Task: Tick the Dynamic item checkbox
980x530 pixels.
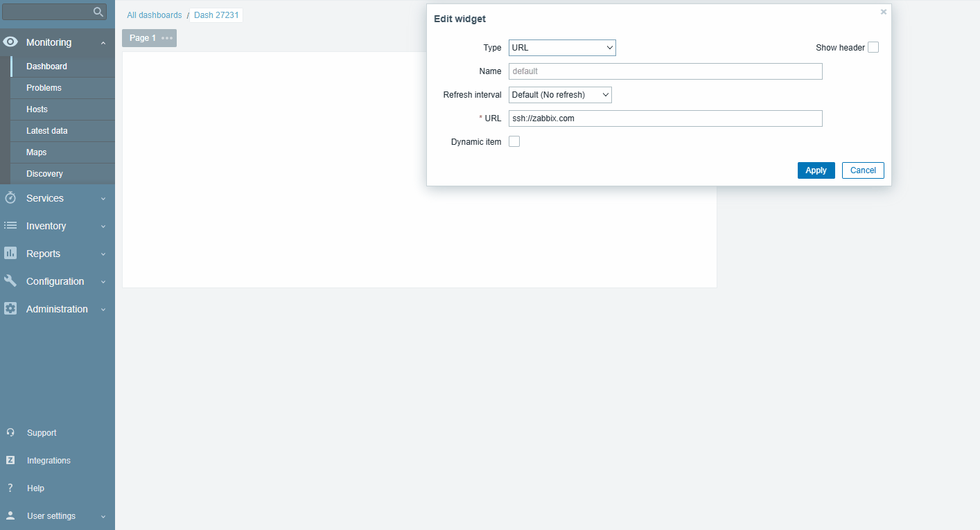Action: click(x=514, y=142)
